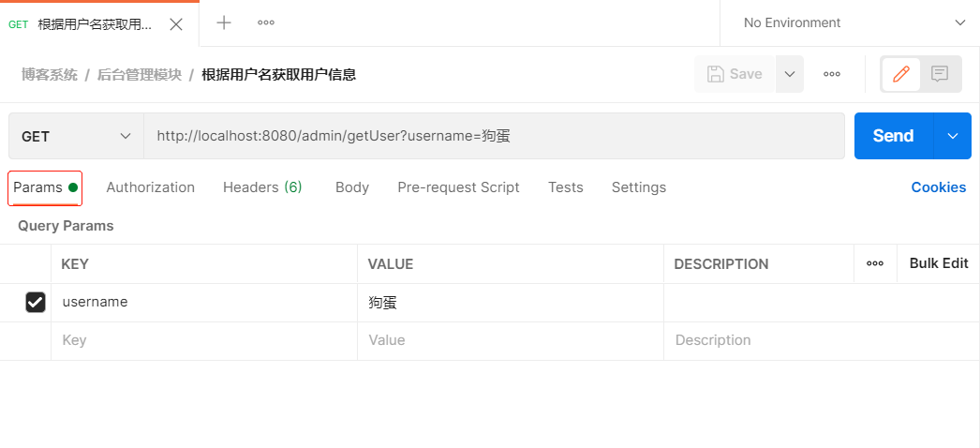The image size is (980, 448).
Task: Expand the Save options arrow
Action: (x=790, y=74)
